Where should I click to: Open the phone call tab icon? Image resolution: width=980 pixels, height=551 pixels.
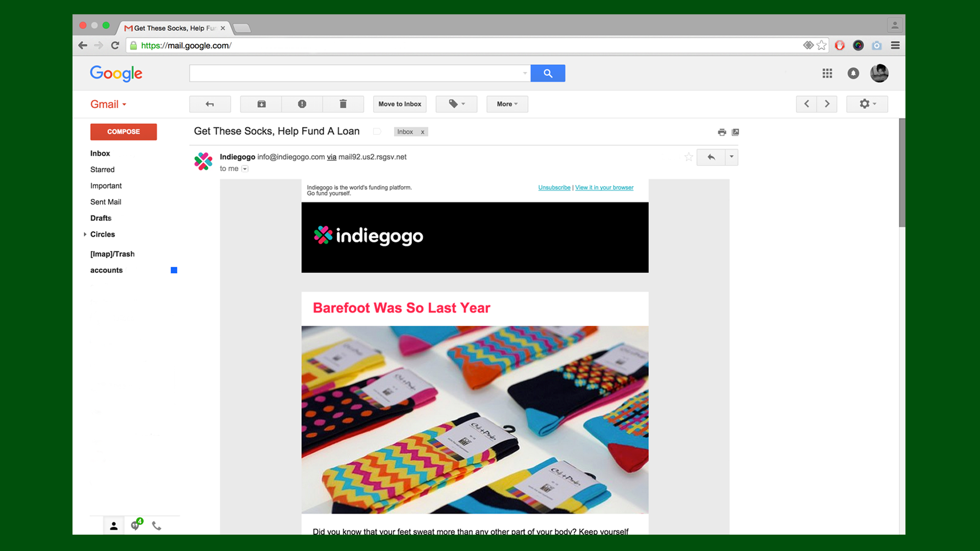coord(157,525)
